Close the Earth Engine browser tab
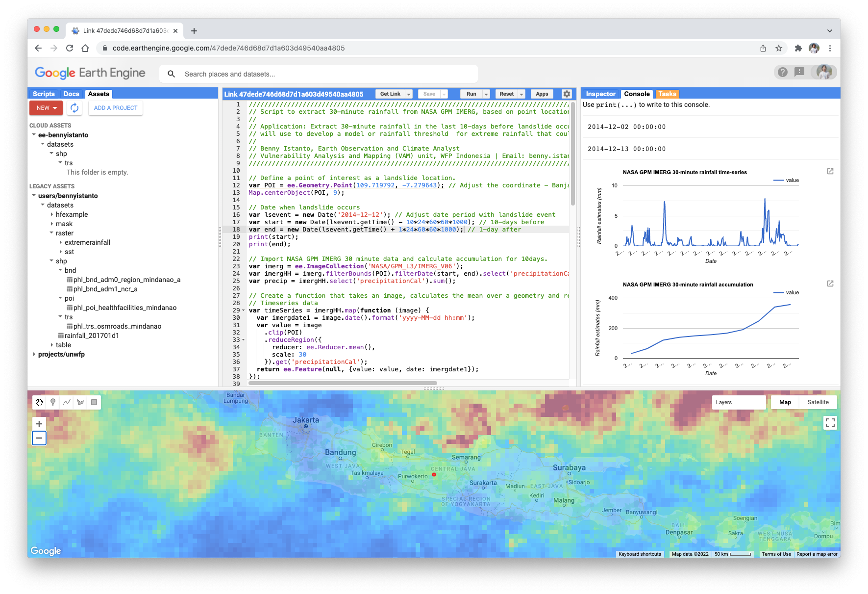The height and width of the screenshot is (594, 868). 175,31
